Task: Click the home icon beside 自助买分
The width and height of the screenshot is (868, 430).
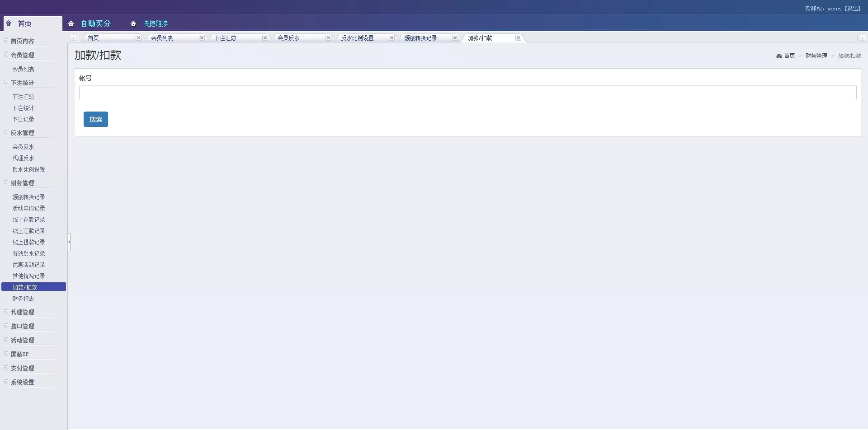Action: click(71, 23)
